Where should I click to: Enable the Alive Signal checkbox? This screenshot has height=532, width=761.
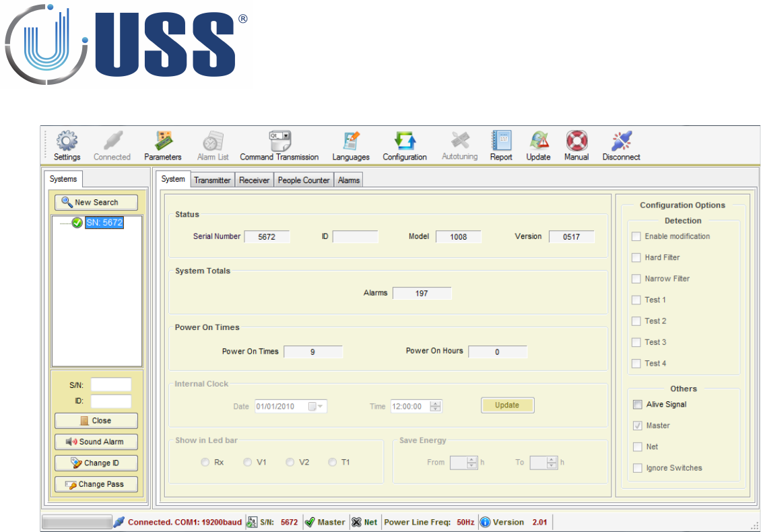click(x=638, y=405)
